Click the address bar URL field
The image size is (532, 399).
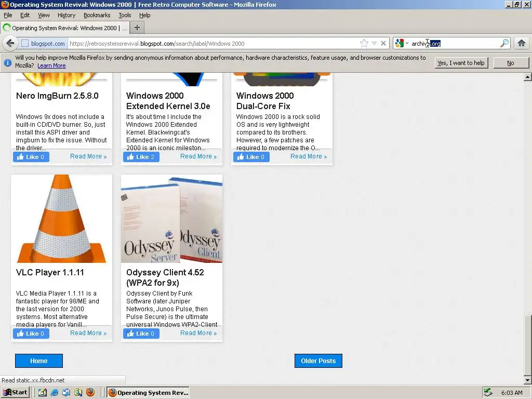[214, 44]
